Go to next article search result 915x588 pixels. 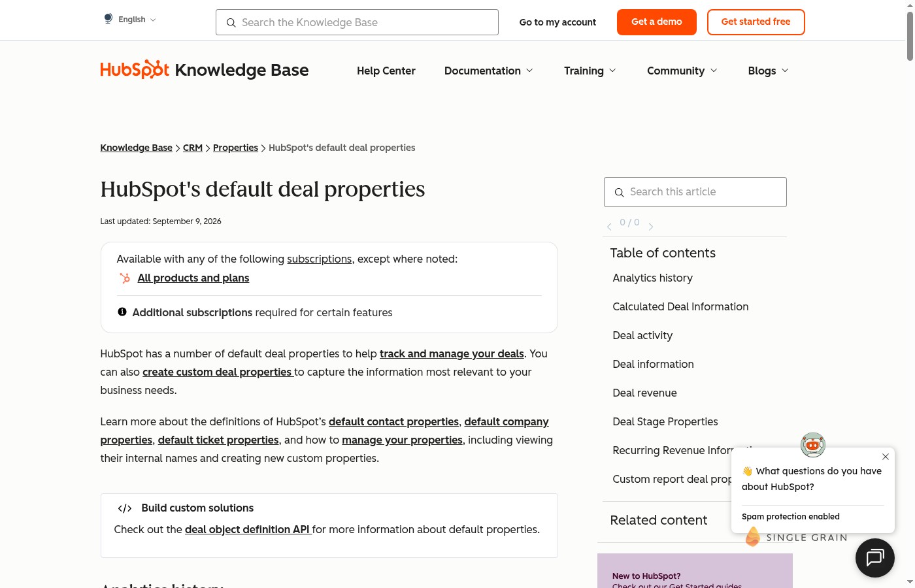click(x=651, y=226)
